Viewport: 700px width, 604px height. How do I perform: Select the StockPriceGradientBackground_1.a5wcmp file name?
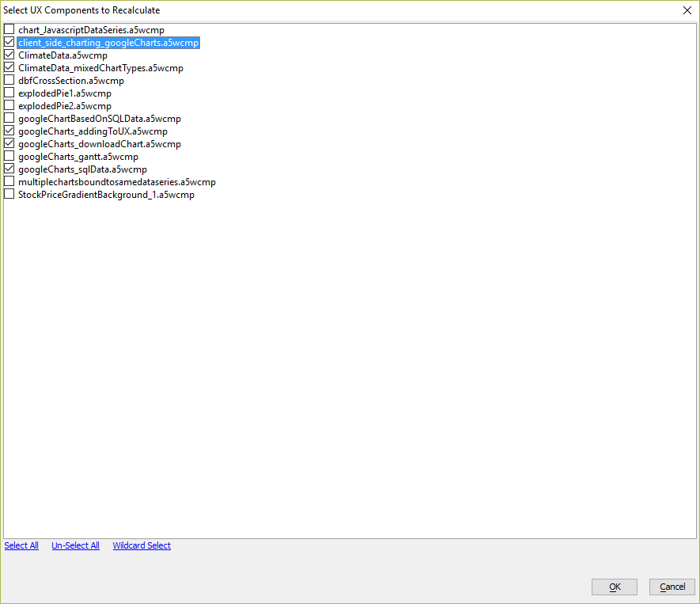(x=106, y=194)
